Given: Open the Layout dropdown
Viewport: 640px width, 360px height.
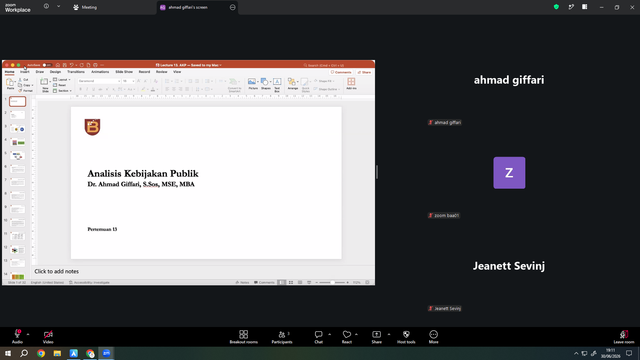Looking at the screenshot, I should click(62, 80).
